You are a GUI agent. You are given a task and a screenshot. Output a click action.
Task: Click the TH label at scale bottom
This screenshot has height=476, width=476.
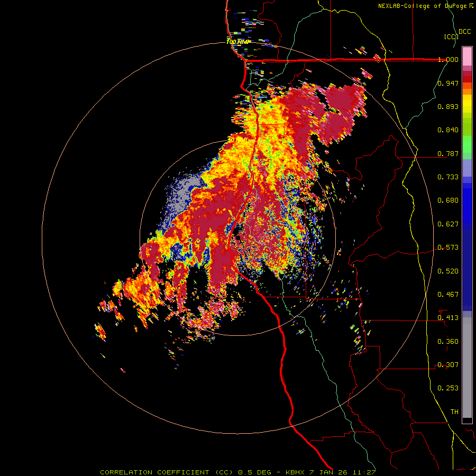point(454,412)
